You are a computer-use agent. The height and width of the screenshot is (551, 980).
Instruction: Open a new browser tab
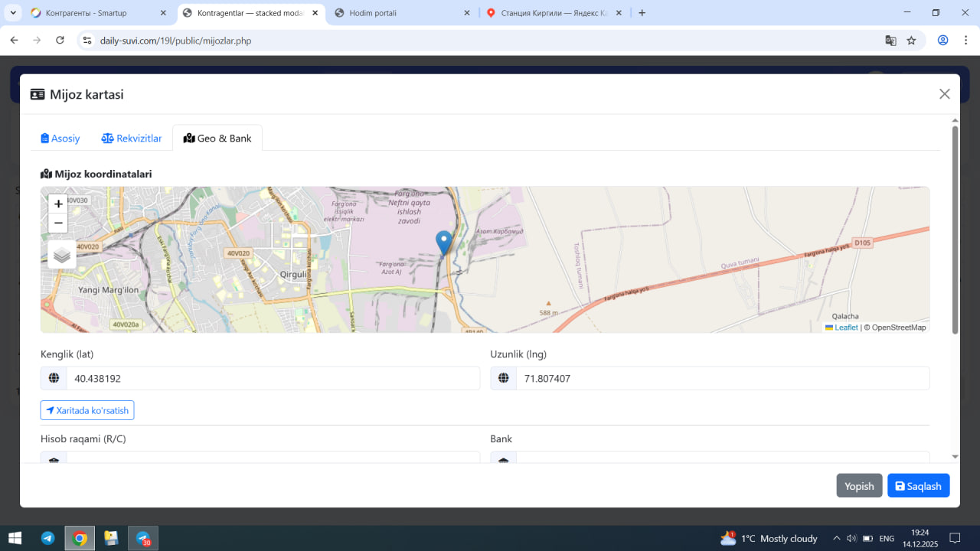642,13
